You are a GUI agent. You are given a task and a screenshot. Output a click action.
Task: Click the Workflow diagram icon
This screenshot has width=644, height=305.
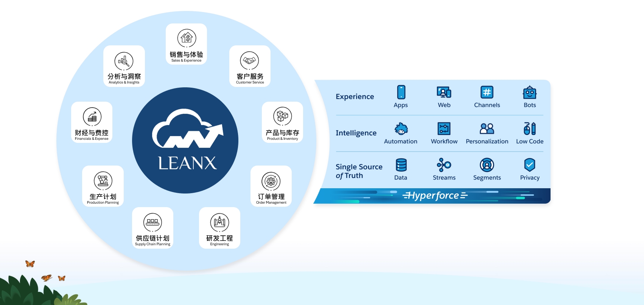[444, 129]
